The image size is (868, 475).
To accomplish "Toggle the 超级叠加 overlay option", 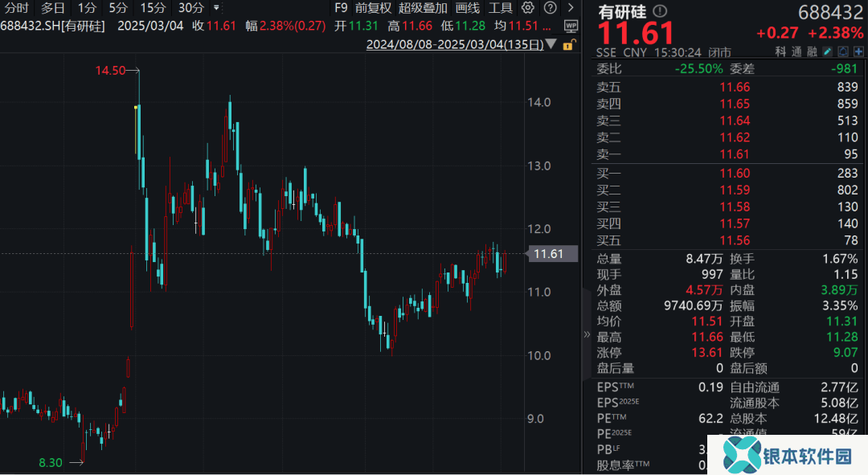I will (x=423, y=8).
